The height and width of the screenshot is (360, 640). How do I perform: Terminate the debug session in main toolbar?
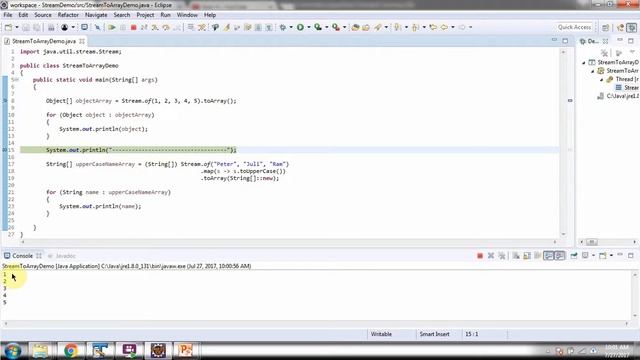[x=133, y=27]
